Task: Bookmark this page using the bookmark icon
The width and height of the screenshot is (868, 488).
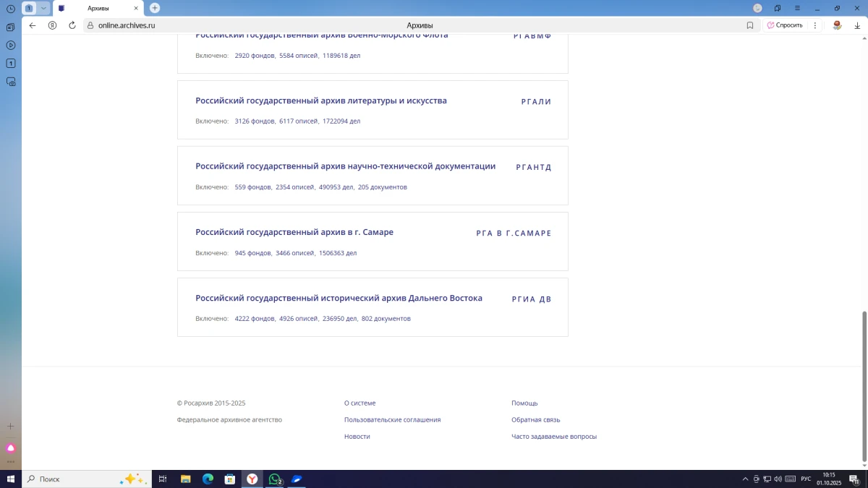Action: point(750,25)
